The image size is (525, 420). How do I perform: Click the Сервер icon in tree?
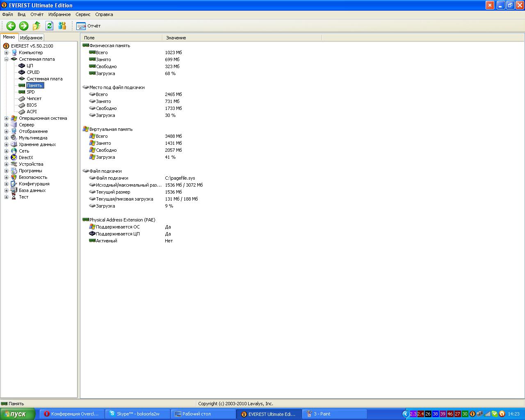pyautogui.click(x=14, y=125)
